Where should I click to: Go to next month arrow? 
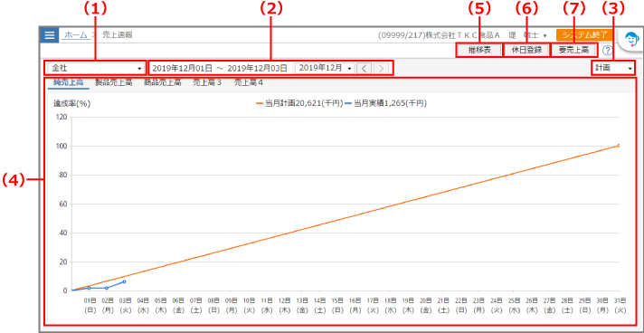coord(381,68)
